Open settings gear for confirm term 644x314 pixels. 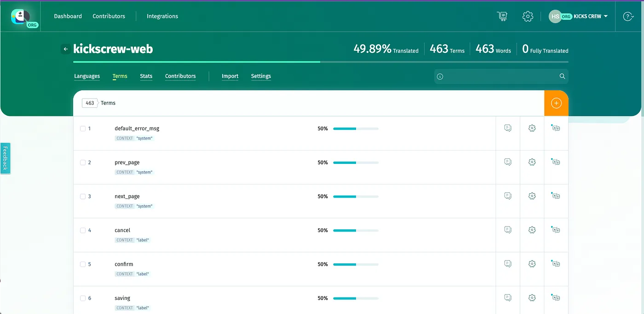[x=532, y=264]
